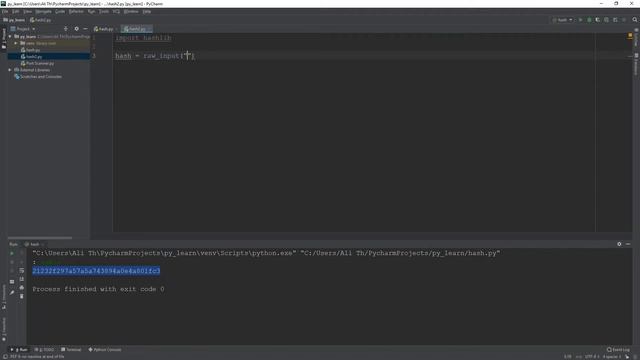The image size is (640, 360).
Task: Expand External Libraries node
Action: (10, 70)
